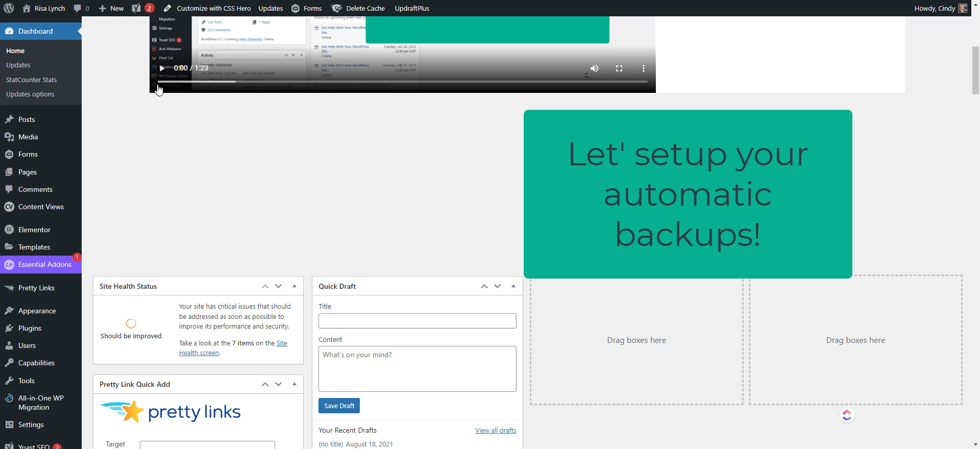Image resolution: width=980 pixels, height=449 pixels.
Task: Open the video's more options menu
Action: [644, 68]
